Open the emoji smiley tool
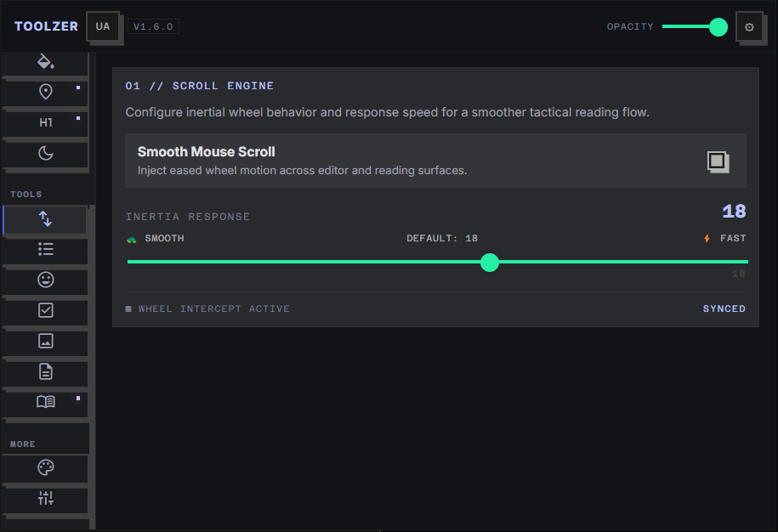This screenshot has height=532, width=778. click(45, 280)
